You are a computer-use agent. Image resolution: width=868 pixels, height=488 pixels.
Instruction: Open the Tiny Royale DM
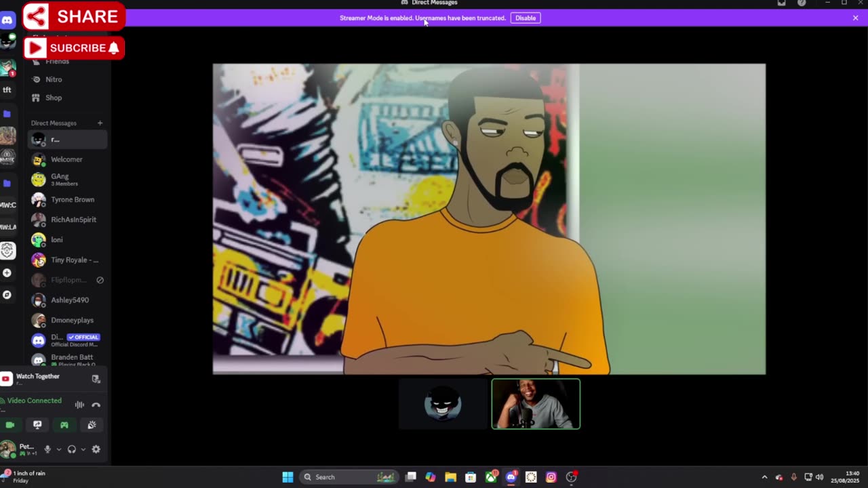67,260
